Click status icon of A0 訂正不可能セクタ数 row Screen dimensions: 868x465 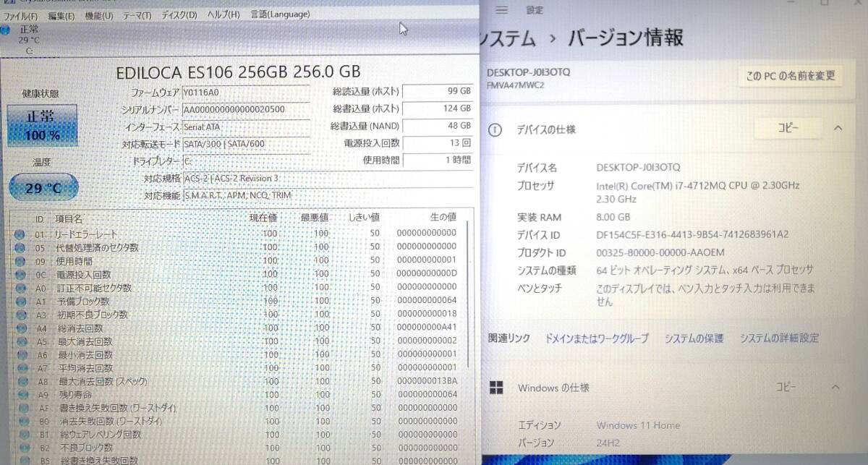[x=19, y=288]
